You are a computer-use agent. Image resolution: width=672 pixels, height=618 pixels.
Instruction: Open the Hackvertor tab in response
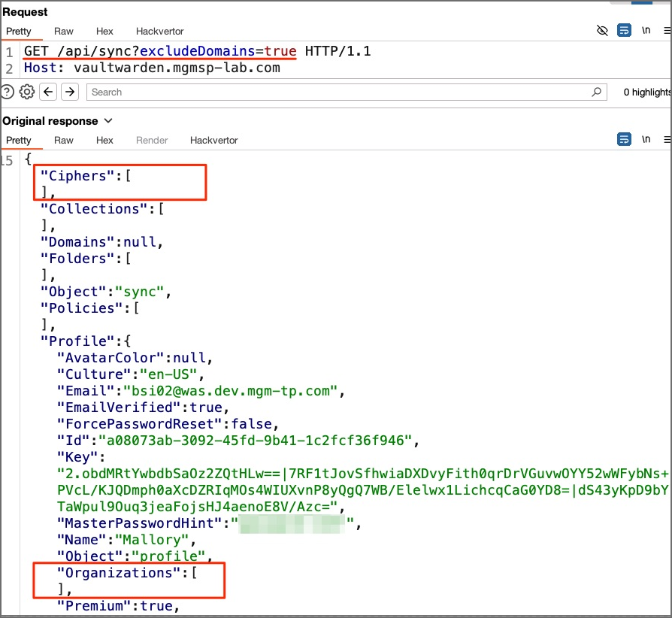[x=213, y=141]
